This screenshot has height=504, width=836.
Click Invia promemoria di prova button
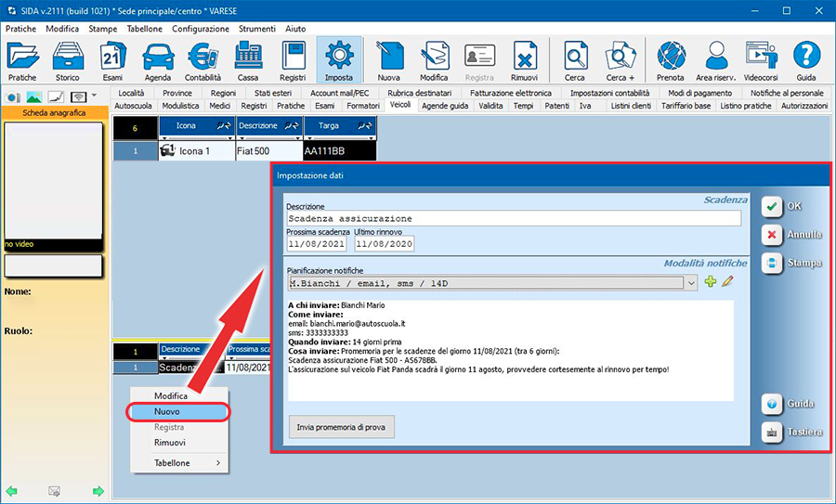[341, 427]
